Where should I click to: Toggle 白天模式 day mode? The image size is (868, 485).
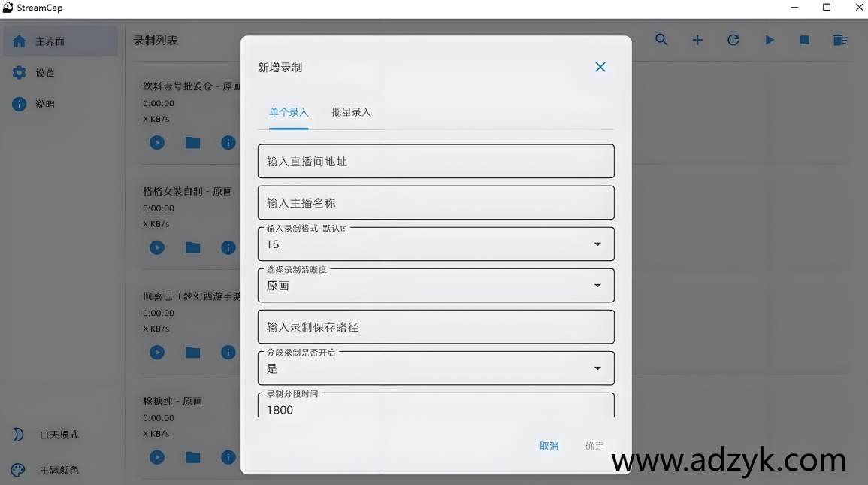click(x=18, y=435)
